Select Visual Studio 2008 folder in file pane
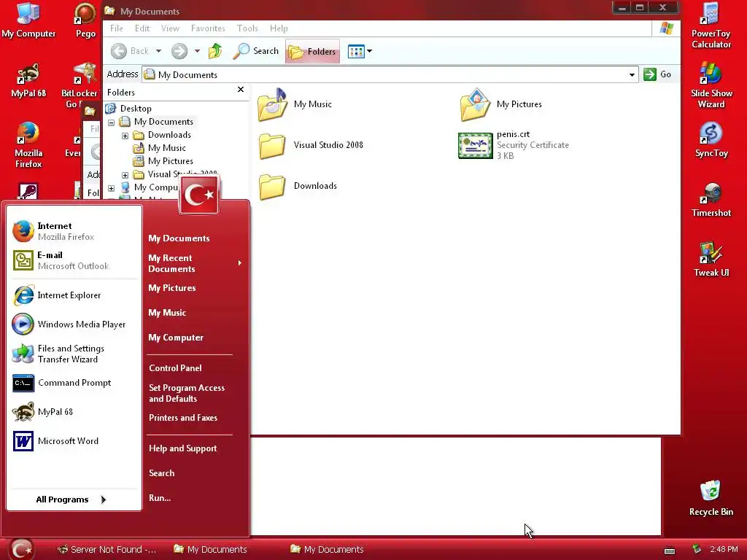This screenshot has width=747, height=560. click(x=311, y=145)
